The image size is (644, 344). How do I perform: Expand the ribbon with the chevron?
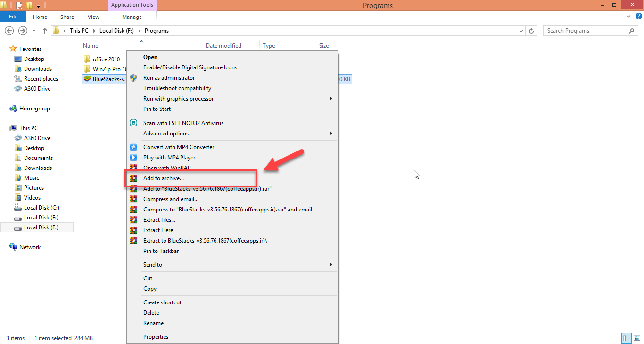627,17
